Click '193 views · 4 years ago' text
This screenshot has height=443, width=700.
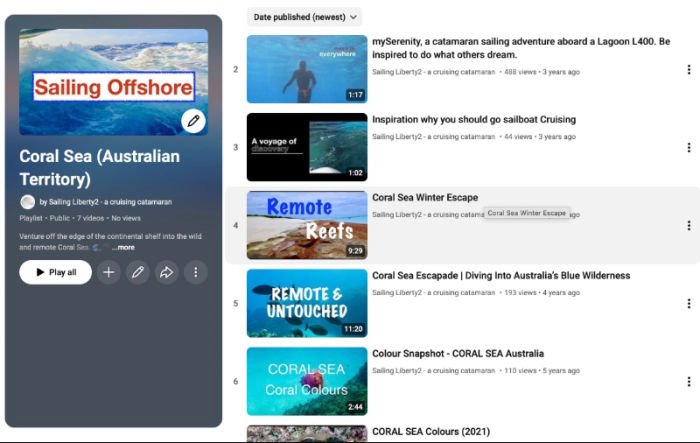click(x=542, y=293)
